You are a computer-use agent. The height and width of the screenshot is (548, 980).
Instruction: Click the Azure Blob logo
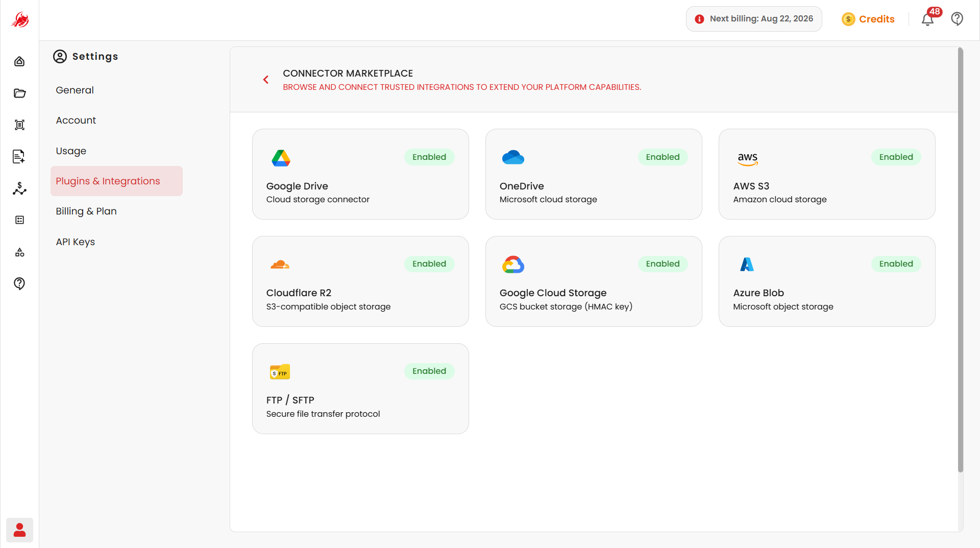(747, 264)
